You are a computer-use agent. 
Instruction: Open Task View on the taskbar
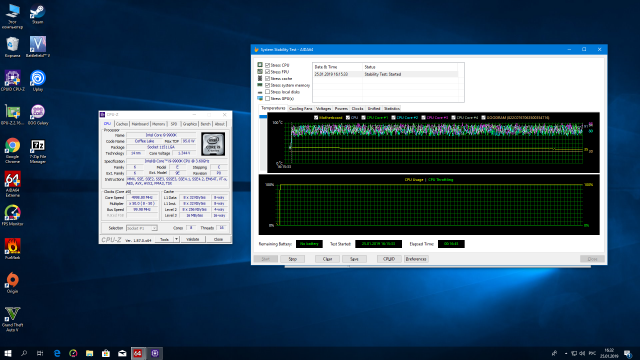(40, 353)
